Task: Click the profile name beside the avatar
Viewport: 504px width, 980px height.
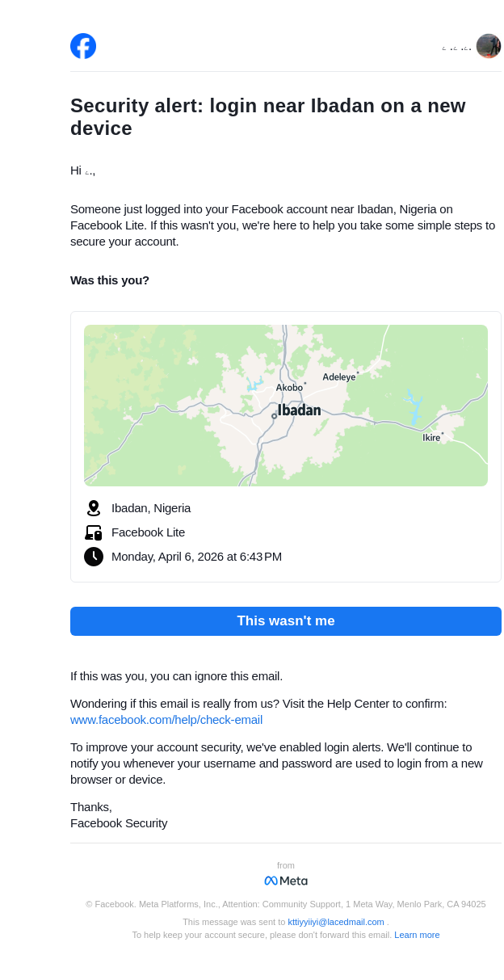Action: (x=456, y=48)
